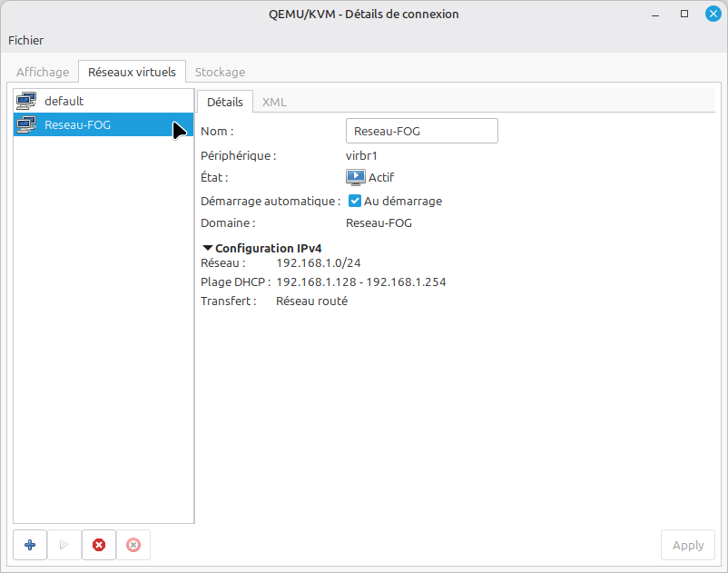Click the greyed delete network icon
The image size is (728, 573).
(133, 545)
